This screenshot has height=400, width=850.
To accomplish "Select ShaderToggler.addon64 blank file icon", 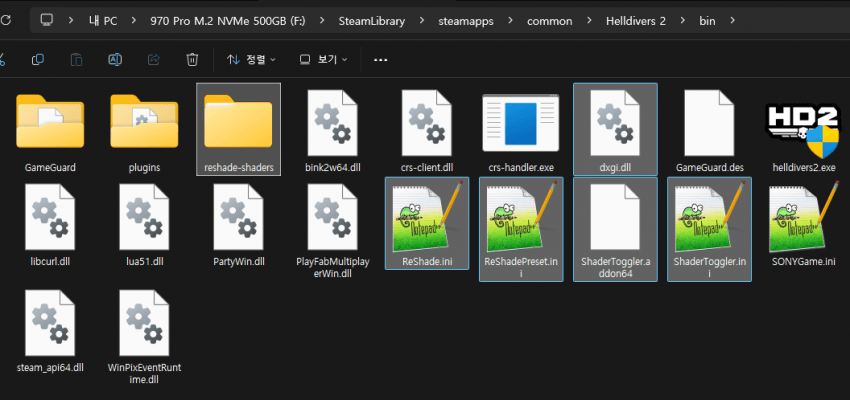I will (615, 217).
